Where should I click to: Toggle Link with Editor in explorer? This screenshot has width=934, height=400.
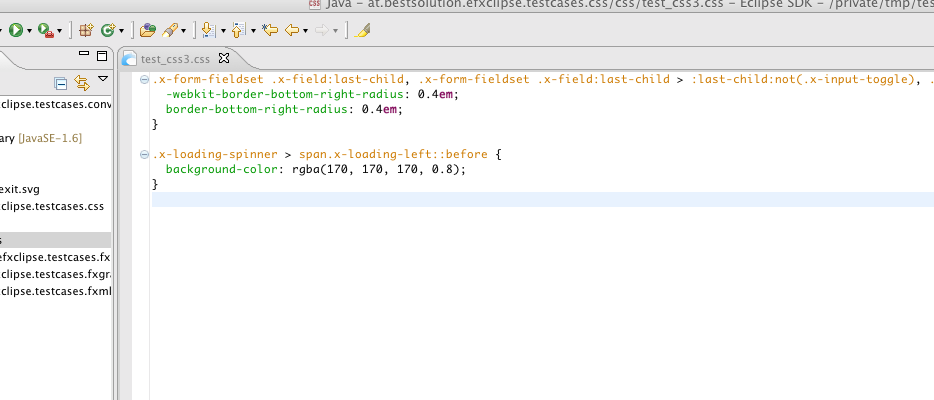tap(82, 82)
